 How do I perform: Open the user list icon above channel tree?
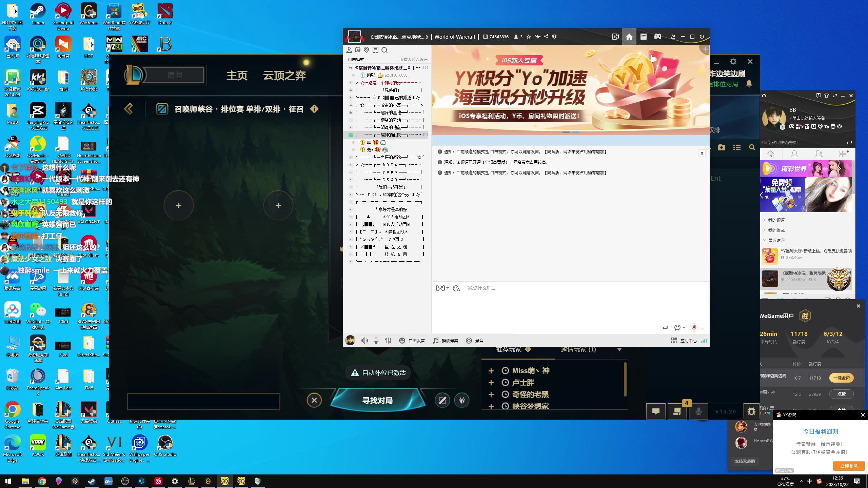(349, 50)
